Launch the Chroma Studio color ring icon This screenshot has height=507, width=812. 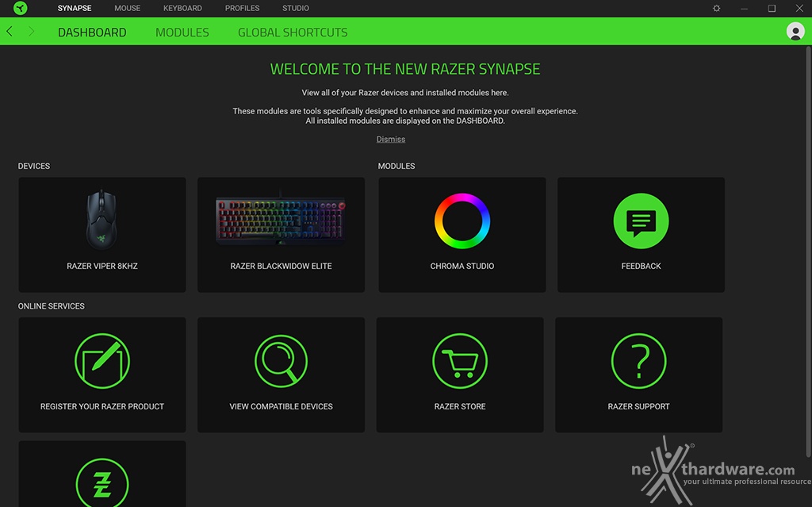[x=462, y=221]
